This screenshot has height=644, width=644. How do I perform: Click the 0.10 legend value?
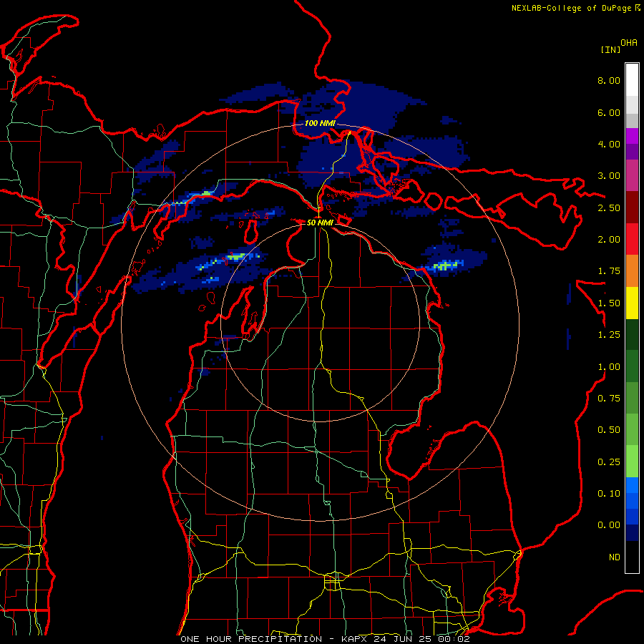click(609, 494)
